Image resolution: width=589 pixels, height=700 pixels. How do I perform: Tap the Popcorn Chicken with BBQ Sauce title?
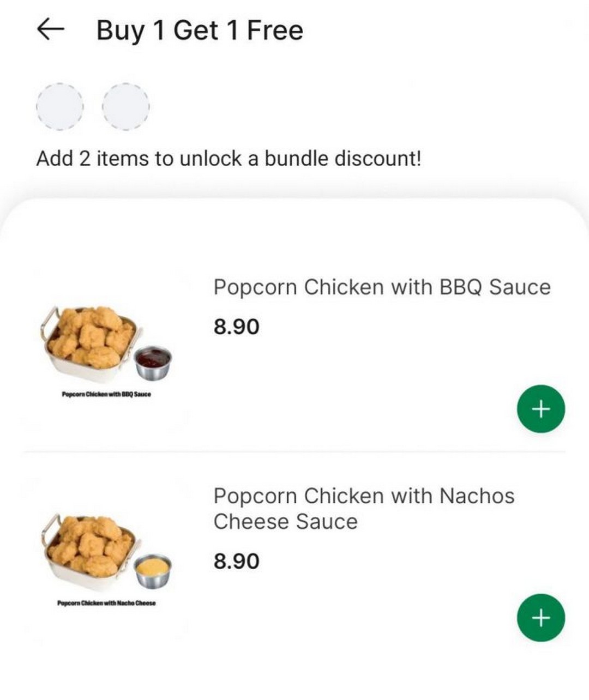pyautogui.click(x=382, y=287)
